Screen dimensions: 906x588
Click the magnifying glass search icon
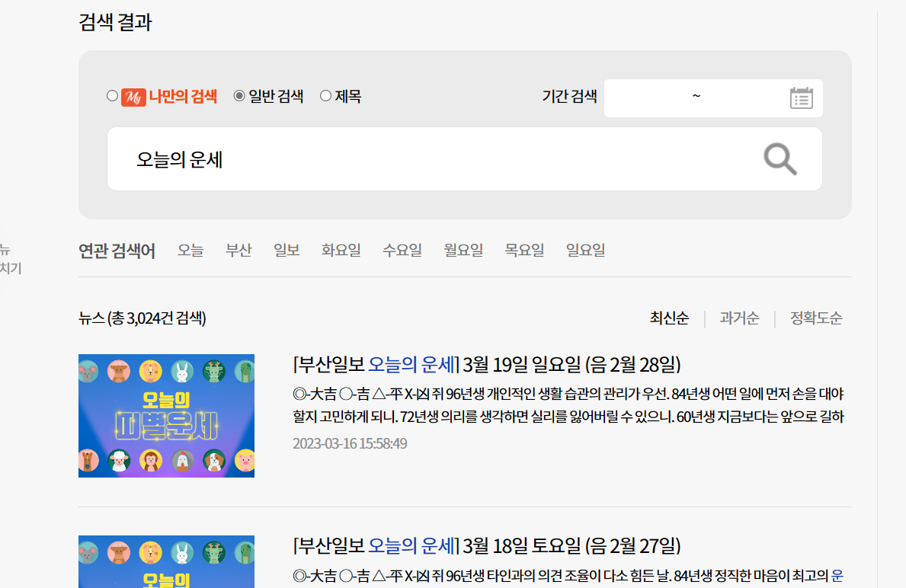coord(780,159)
